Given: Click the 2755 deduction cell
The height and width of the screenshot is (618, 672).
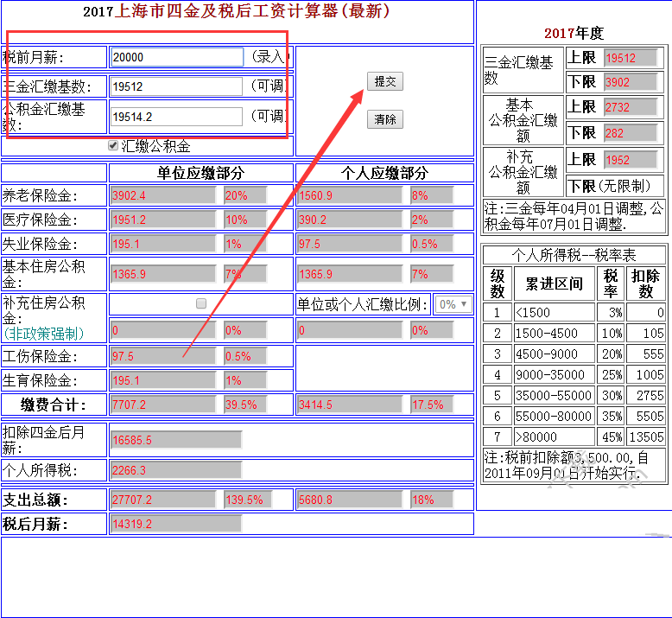Looking at the screenshot, I should point(646,395).
